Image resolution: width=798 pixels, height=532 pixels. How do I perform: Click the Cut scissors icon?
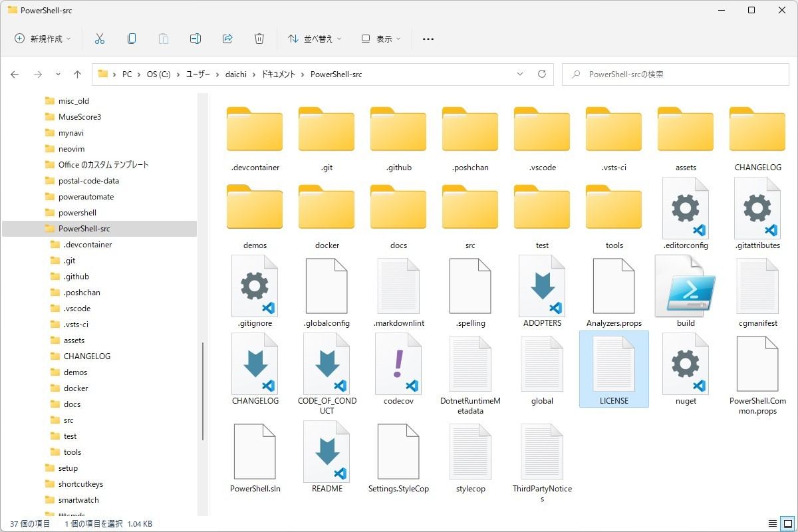[x=100, y=39]
